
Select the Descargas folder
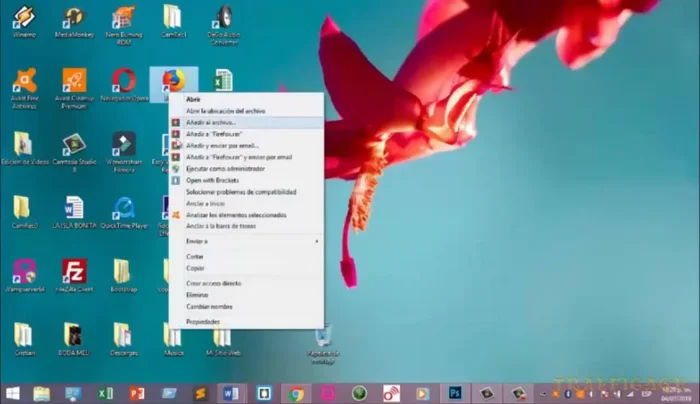pos(124,340)
